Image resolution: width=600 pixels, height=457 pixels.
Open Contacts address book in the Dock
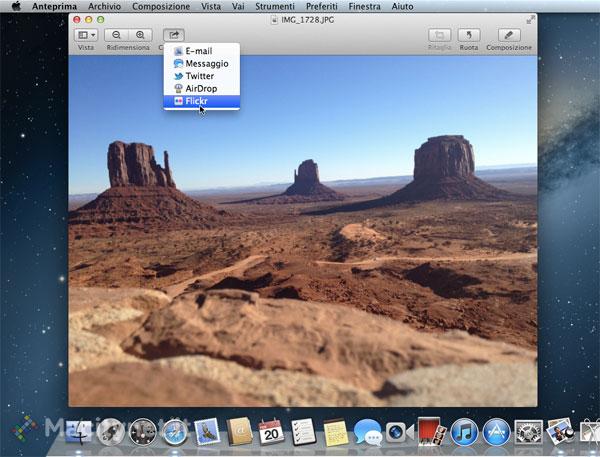(x=240, y=432)
